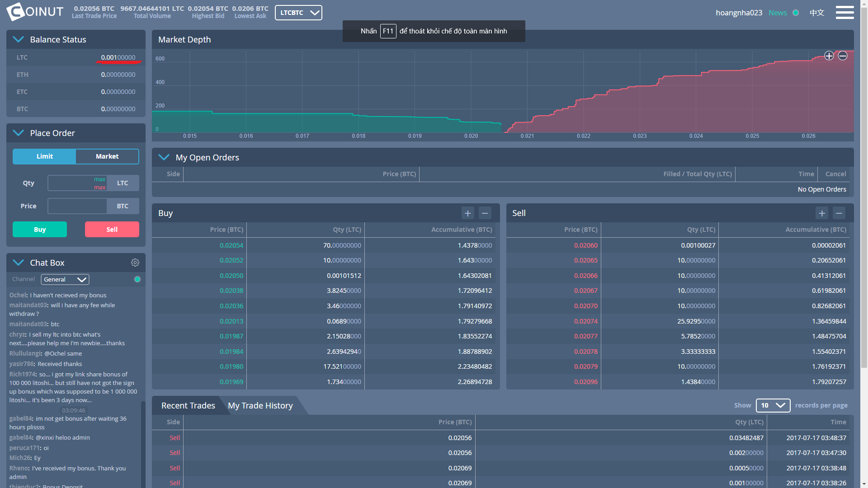The image size is (868, 488).
Task: Click the red Sell button
Action: tap(112, 230)
